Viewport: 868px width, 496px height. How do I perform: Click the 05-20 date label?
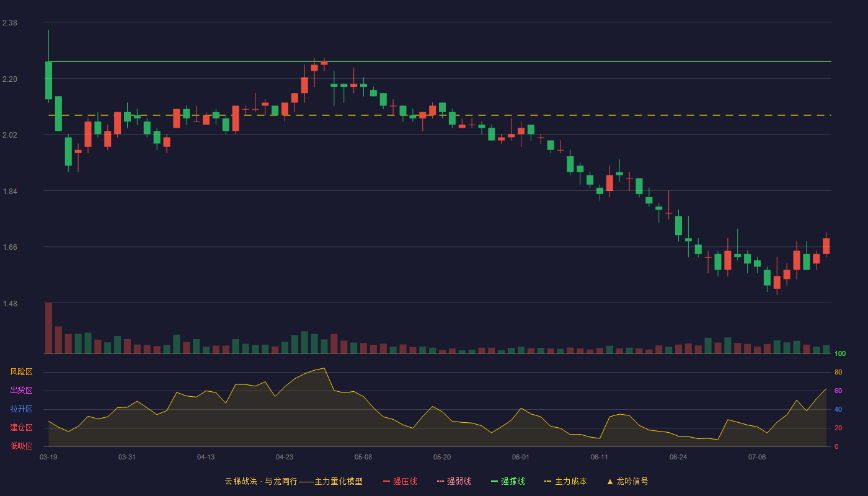442,457
